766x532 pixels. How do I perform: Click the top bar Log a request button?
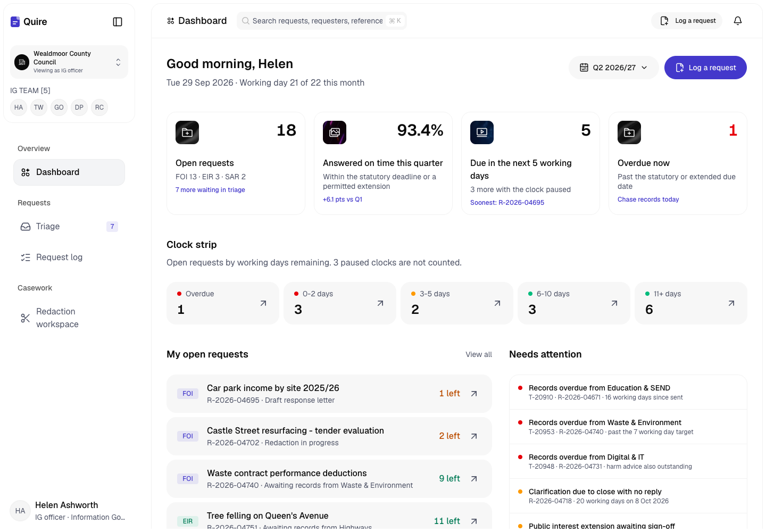pyautogui.click(x=687, y=21)
